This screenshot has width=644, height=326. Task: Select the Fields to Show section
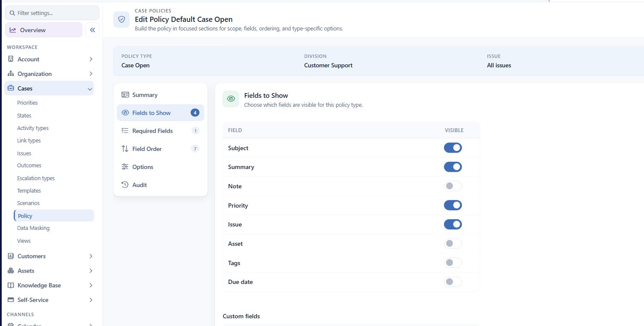(x=161, y=113)
